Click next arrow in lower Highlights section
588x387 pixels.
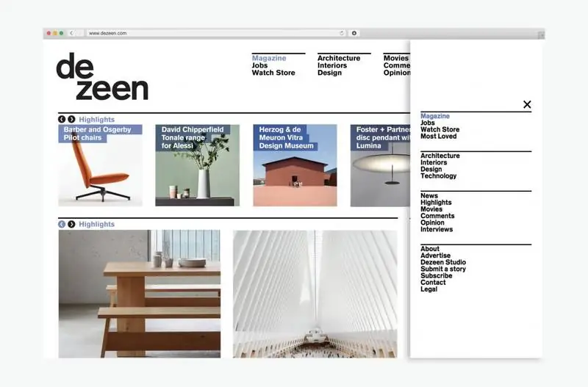[x=71, y=224]
